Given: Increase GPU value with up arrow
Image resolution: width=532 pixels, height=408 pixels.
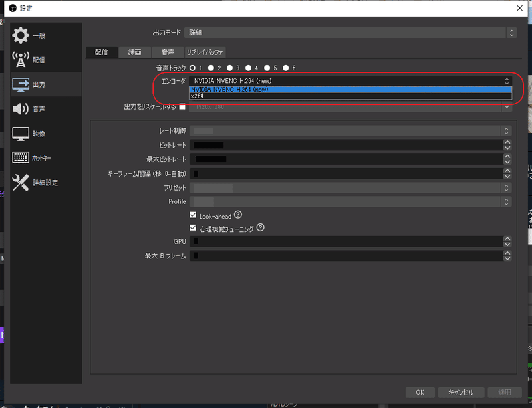Looking at the screenshot, I should pos(507,239).
